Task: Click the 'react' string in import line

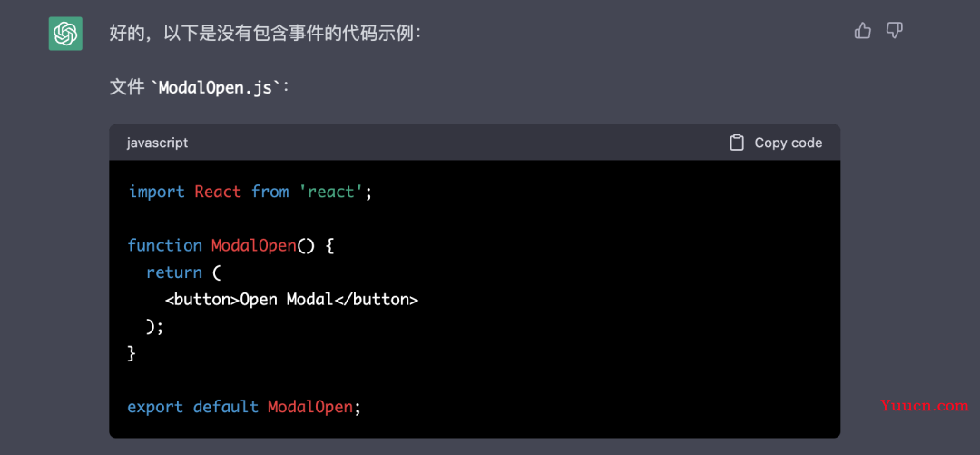Action: click(331, 192)
